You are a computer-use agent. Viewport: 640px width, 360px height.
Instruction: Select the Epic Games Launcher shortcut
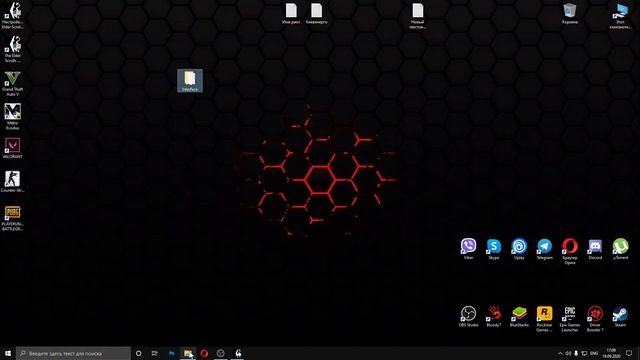coord(569,319)
